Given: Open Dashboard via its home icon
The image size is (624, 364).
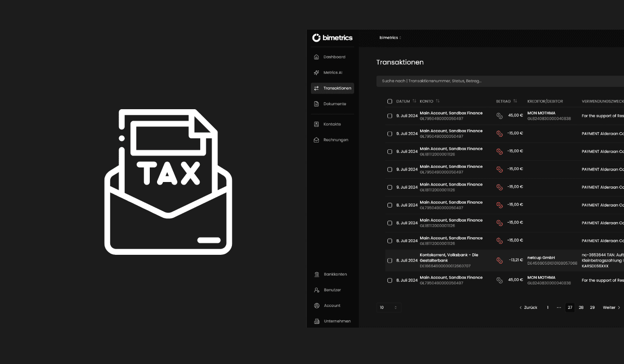Looking at the screenshot, I should (x=317, y=57).
